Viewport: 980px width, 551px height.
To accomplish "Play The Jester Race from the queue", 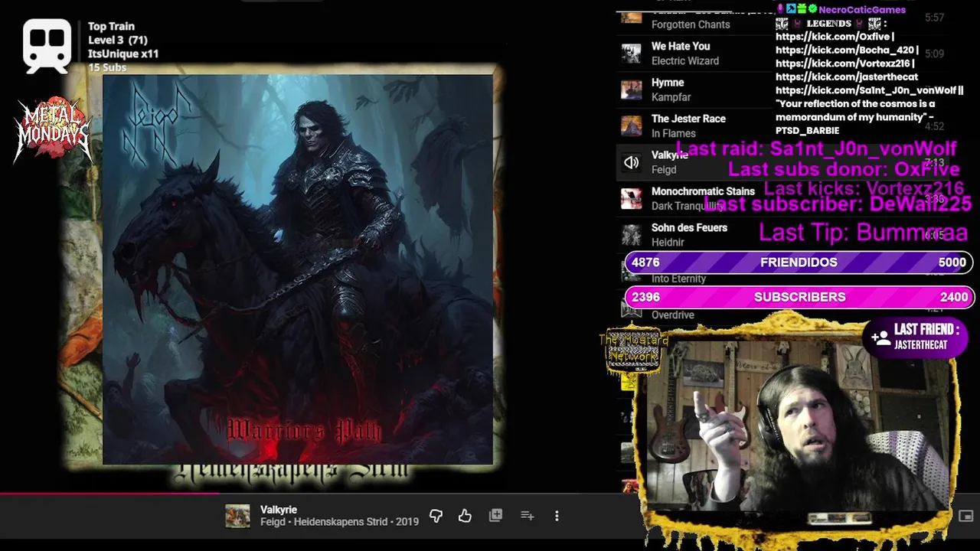I will pos(688,119).
